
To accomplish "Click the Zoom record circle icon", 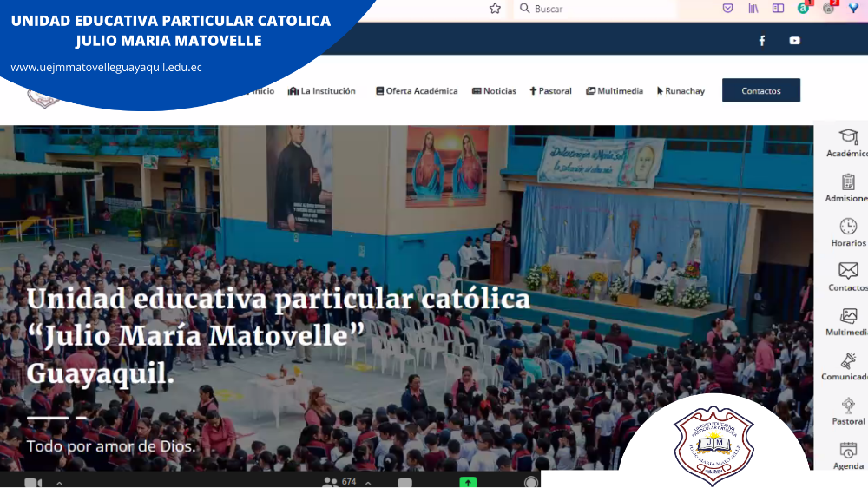I will coord(531,482).
